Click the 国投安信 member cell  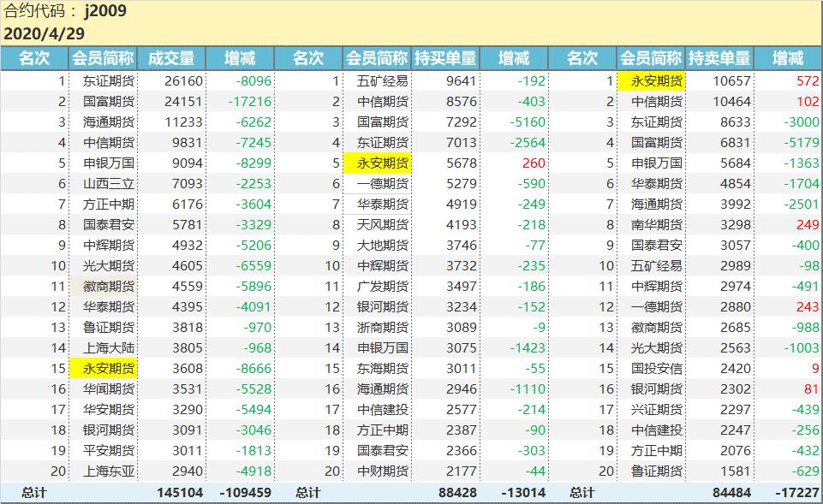(x=651, y=369)
